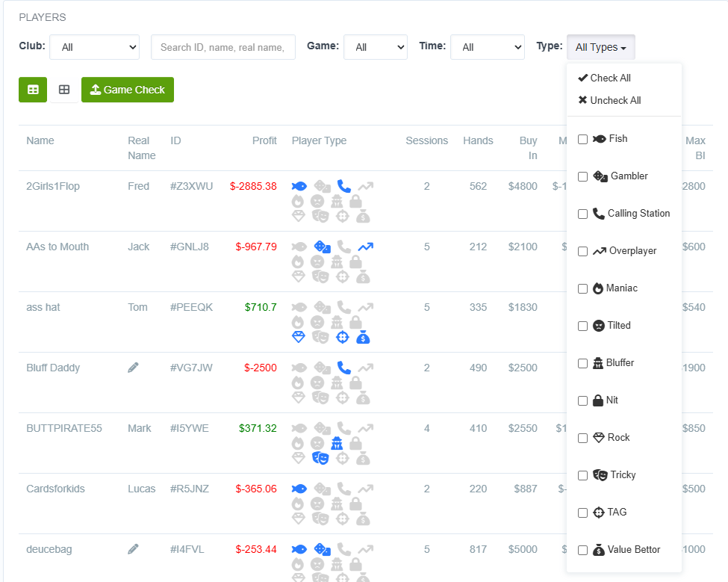Tick the Calling Station checkbox

[x=582, y=214]
